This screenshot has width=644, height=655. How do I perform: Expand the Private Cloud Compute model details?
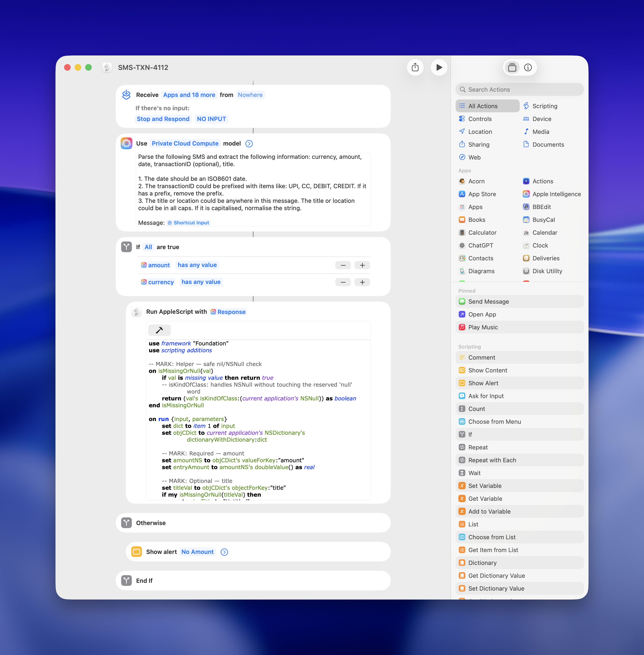[249, 143]
